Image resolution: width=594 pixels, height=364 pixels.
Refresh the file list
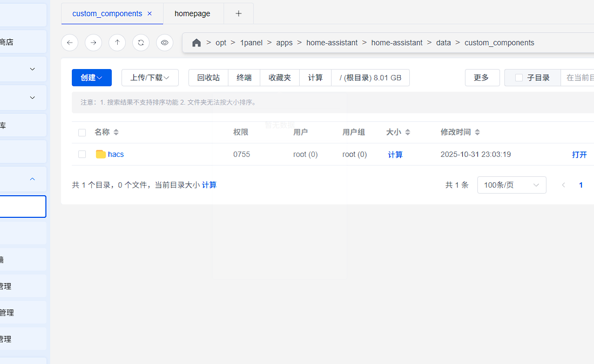pos(141,43)
